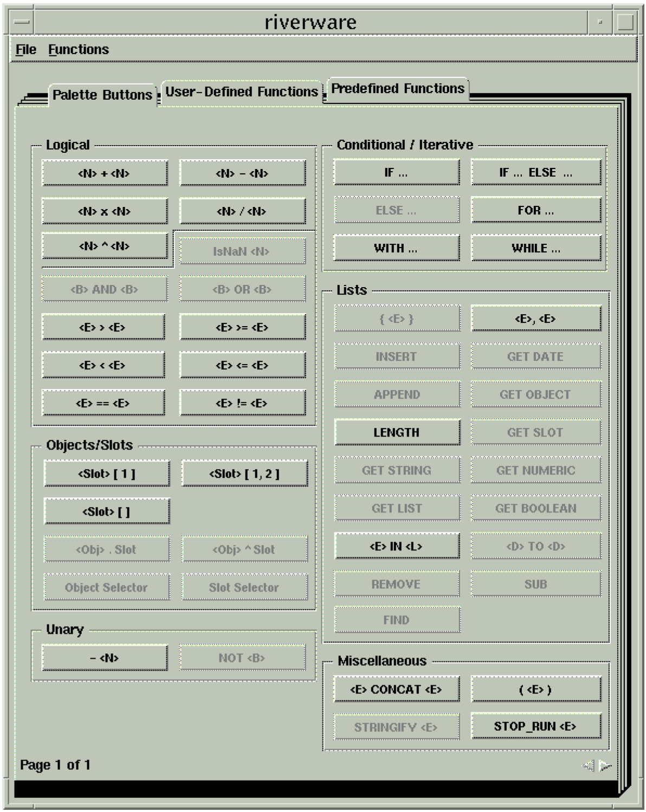This screenshot has height=812, width=646.
Task: Click the STOP_RUN <E> button
Action: pyautogui.click(x=535, y=726)
